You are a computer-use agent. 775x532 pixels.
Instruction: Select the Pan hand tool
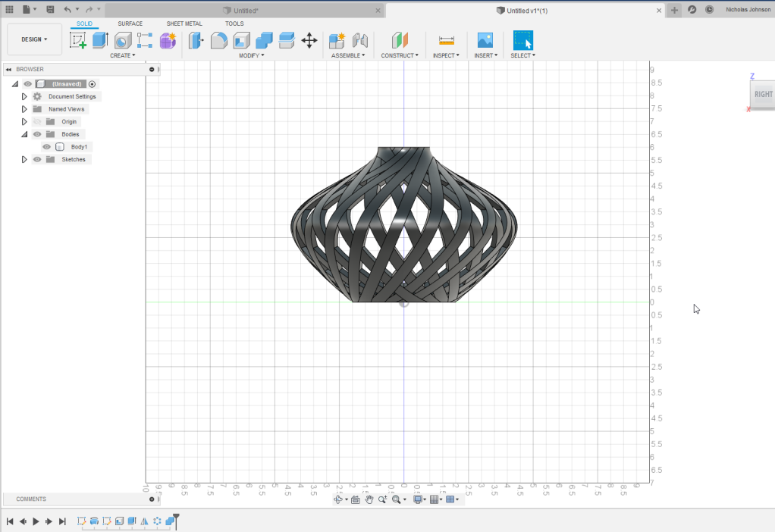point(369,499)
